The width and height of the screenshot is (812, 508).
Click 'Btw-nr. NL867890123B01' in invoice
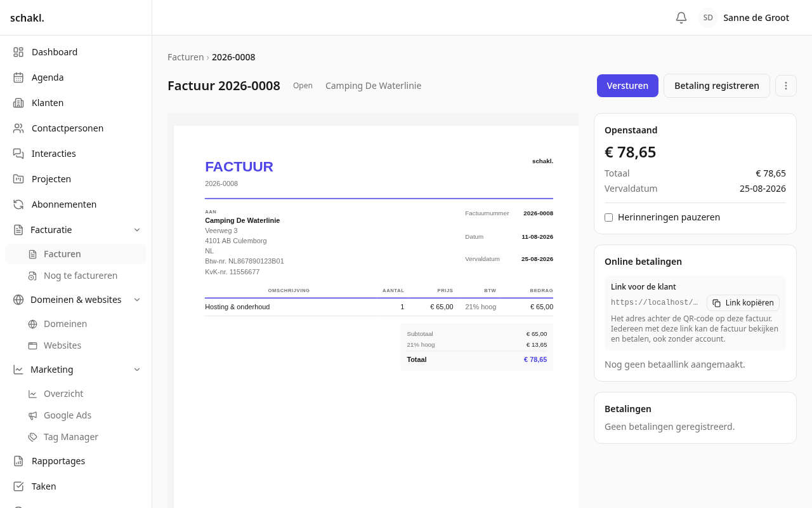click(244, 261)
